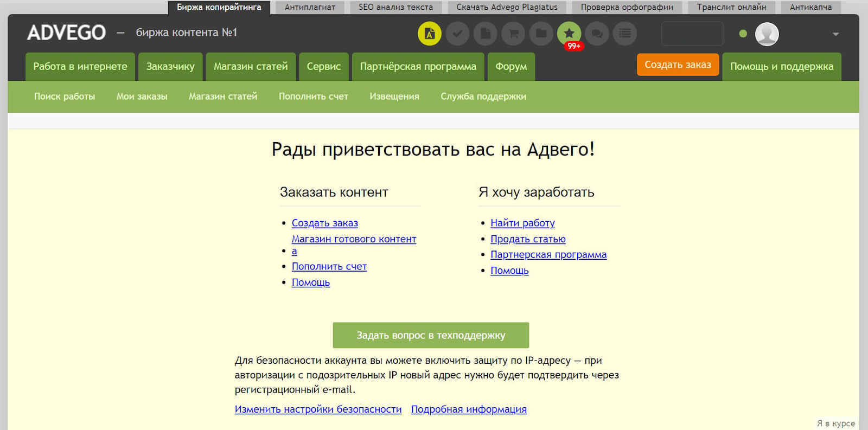Click the list icon in header
The image size is (868, 430).
[625, 34]
